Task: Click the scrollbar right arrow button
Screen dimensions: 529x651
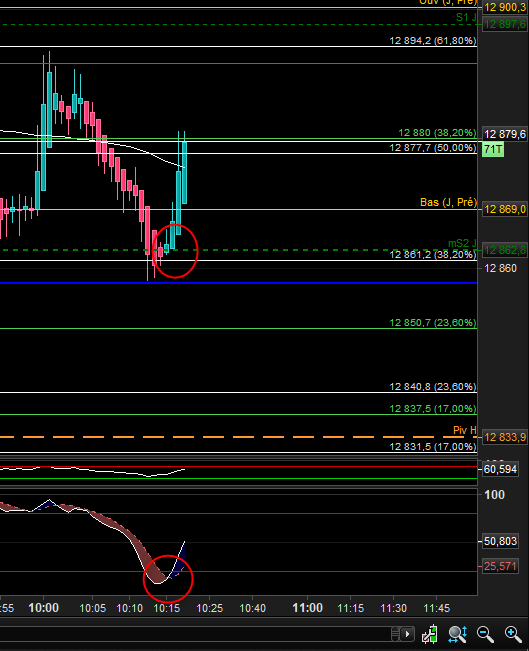Action: (407, 634)
